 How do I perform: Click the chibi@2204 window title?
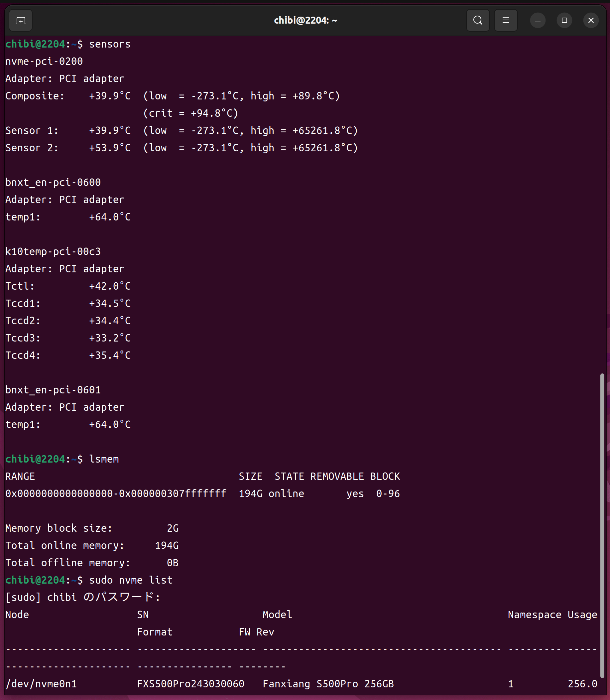tap(305, 20)
